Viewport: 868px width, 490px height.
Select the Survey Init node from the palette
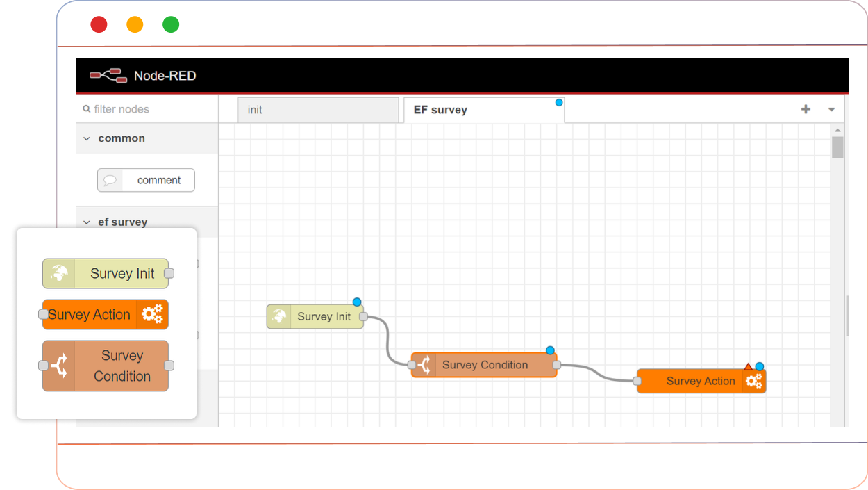pos(106,273)
